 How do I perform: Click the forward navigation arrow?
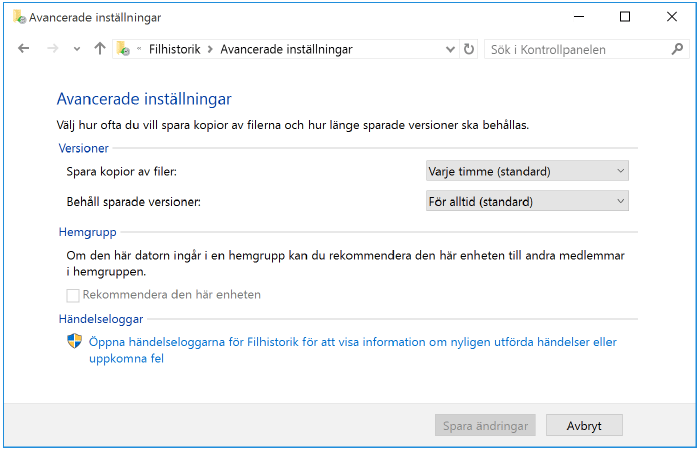tap(52, 49)
